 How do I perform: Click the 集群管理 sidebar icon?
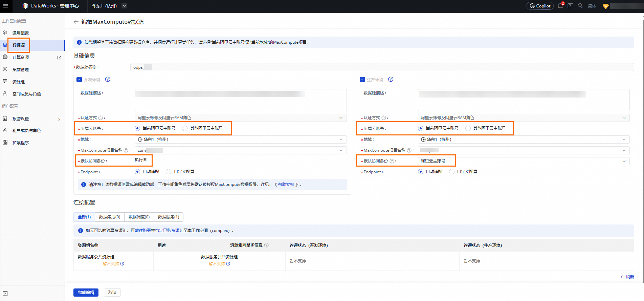[5, 69]
